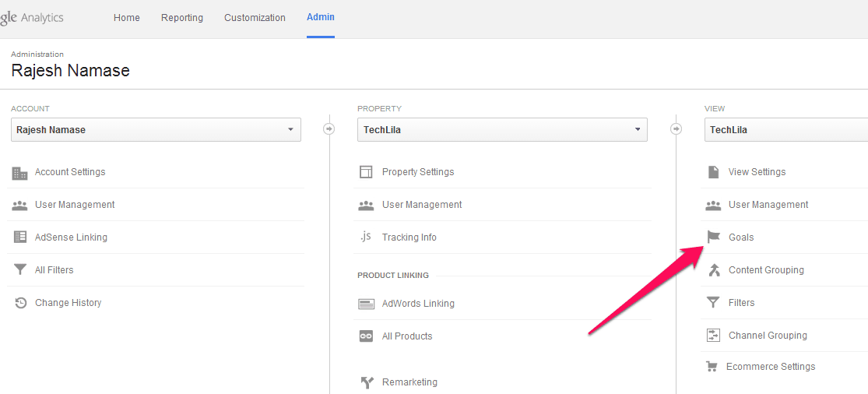Click the Account User Management people icon
868x394 pixels.
pos(19,206)
